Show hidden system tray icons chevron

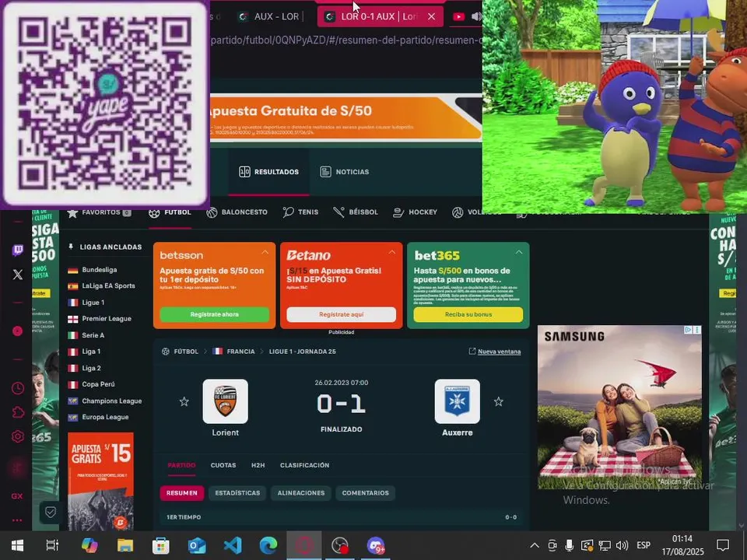click(x=535, y=545)
